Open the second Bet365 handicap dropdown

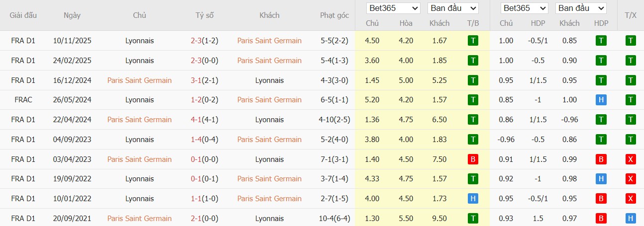(525, 8)
